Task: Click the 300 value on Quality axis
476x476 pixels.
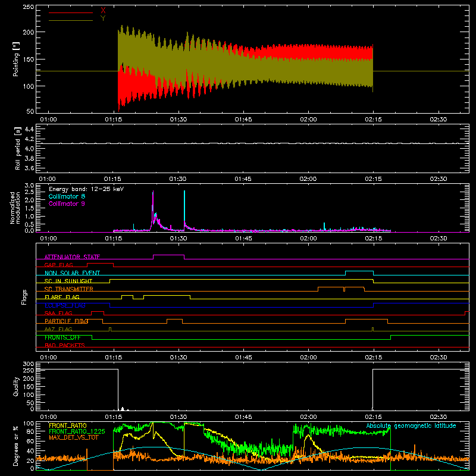Action: pos(28,364)
